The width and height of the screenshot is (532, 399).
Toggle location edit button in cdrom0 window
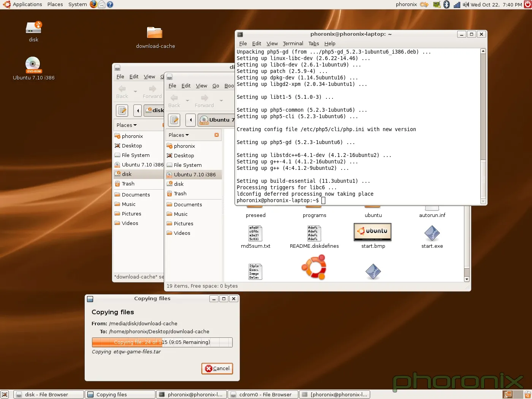[174, 120]
